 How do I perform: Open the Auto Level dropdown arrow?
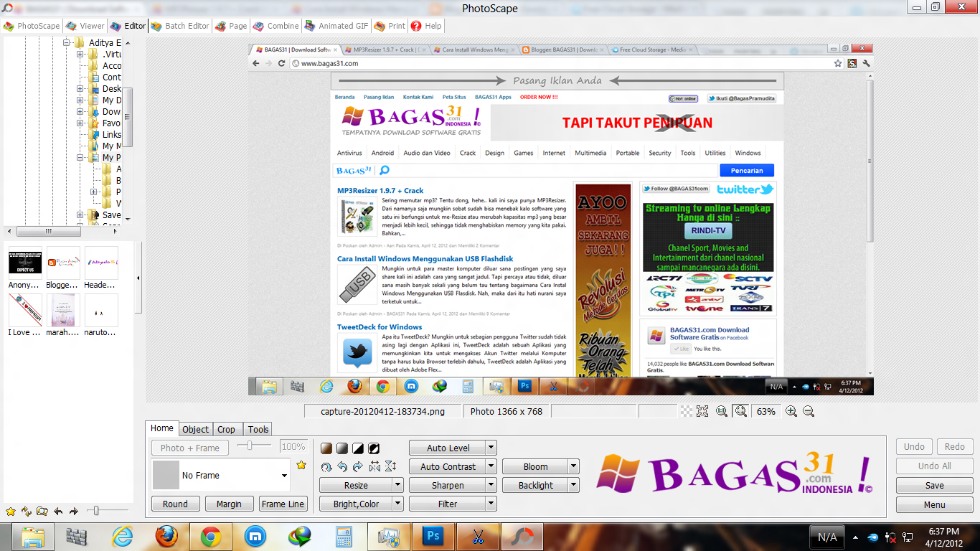pyautogui.click(x=491, y=448)
